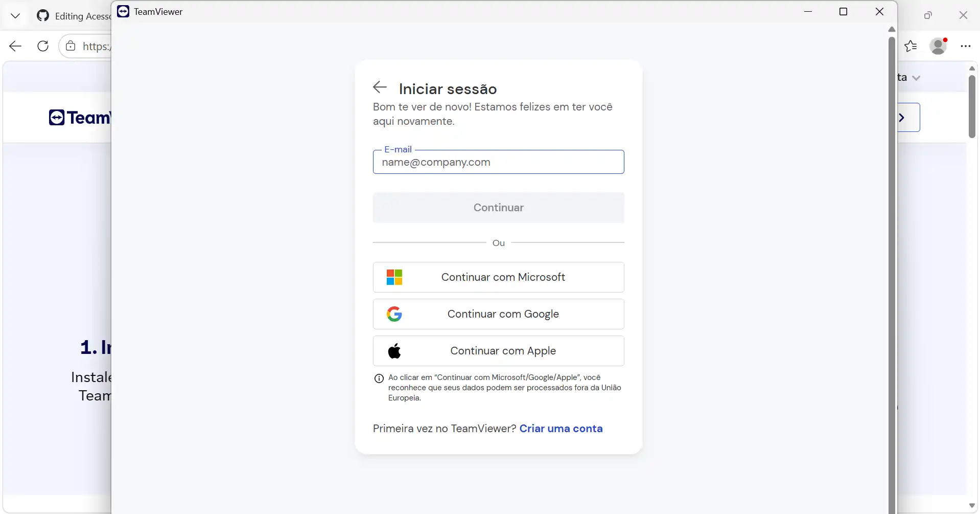Click the Microsoft logo icon
The height and width of the screenshot is (514, 980).
(x=394, y=277)
